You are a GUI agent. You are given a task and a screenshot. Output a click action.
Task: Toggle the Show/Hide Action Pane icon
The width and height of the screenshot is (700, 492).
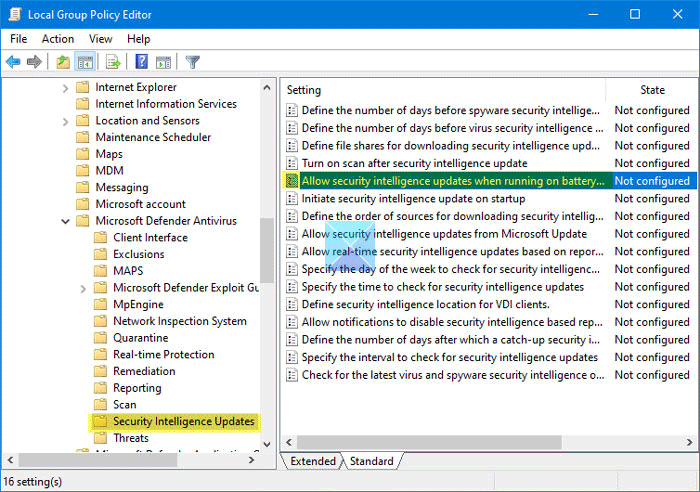click(x=163, y=62)
